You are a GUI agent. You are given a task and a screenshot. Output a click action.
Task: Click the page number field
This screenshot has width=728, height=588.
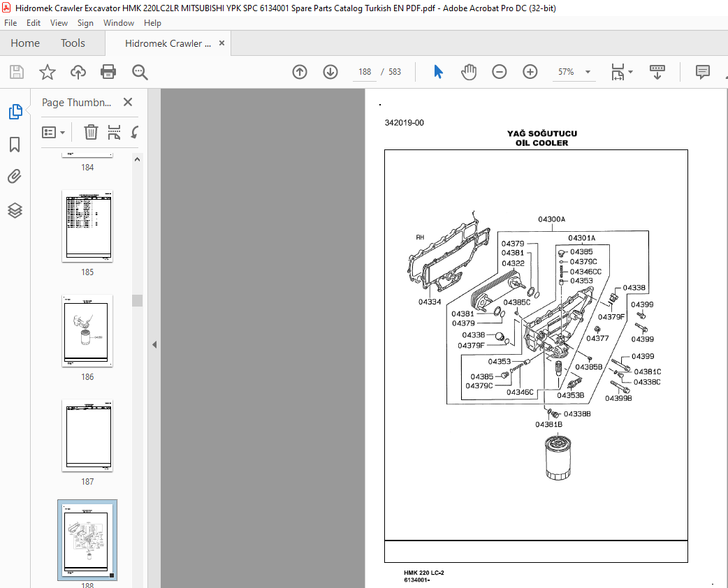pos(365,72)
